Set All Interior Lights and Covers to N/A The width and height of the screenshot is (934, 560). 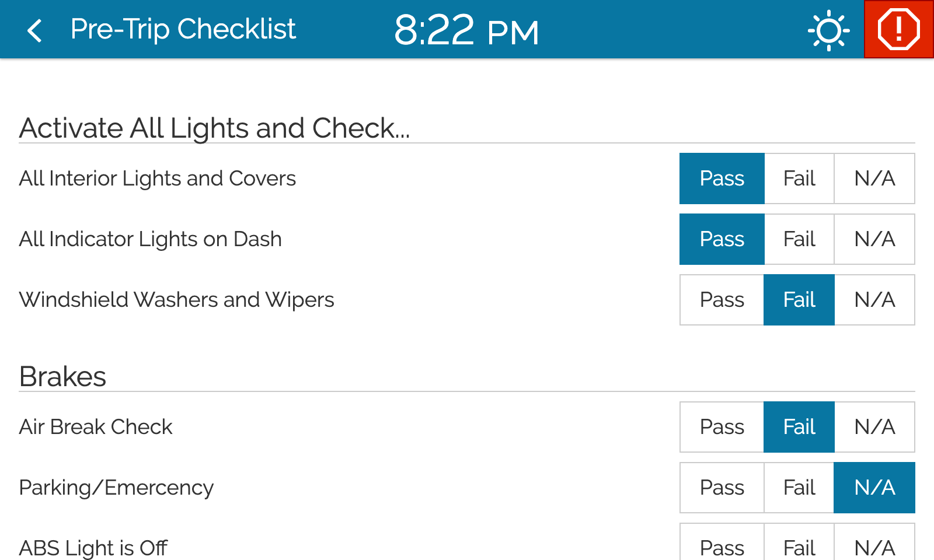874,178
